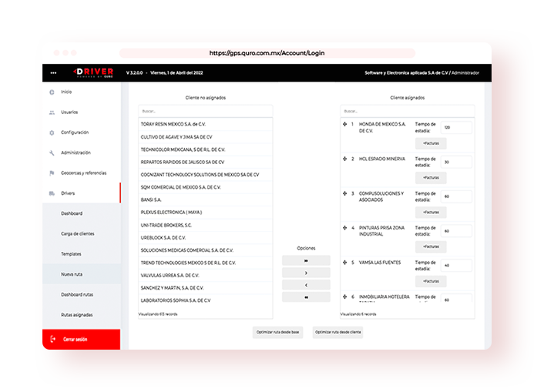Open Templates submenu item
The height and width of the screenshot is (392, 534).
(82, 254)
